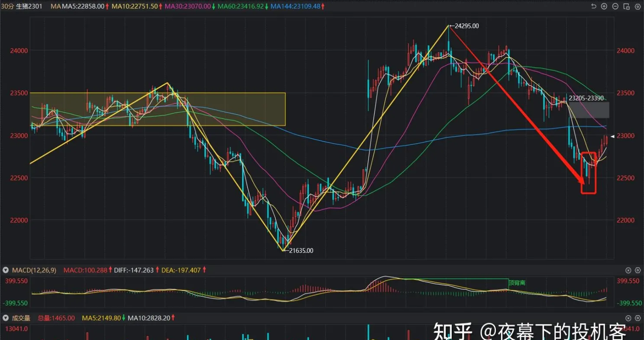Click the 22000 tick on right price axis

(x=625, y=220)
